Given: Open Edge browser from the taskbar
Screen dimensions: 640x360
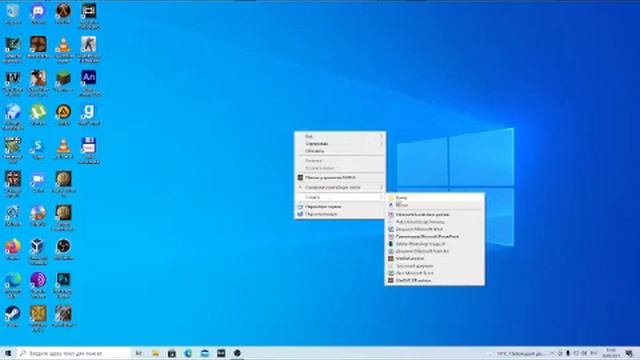Looking at the screenshot, I should click(188, 353).
